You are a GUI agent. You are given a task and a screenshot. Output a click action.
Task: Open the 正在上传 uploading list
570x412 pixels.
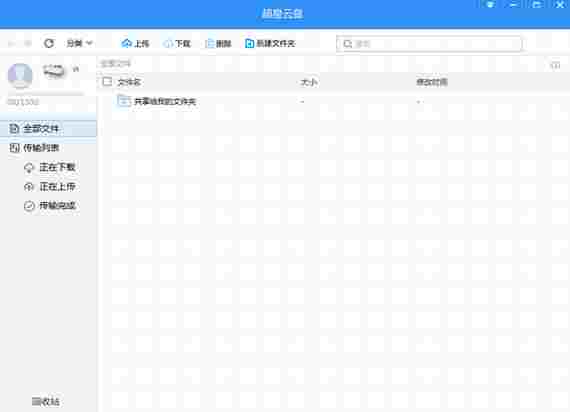[x=50, y=187]
